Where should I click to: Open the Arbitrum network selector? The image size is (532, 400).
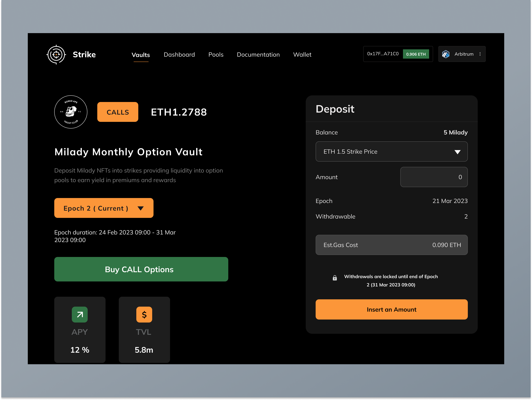462,54
